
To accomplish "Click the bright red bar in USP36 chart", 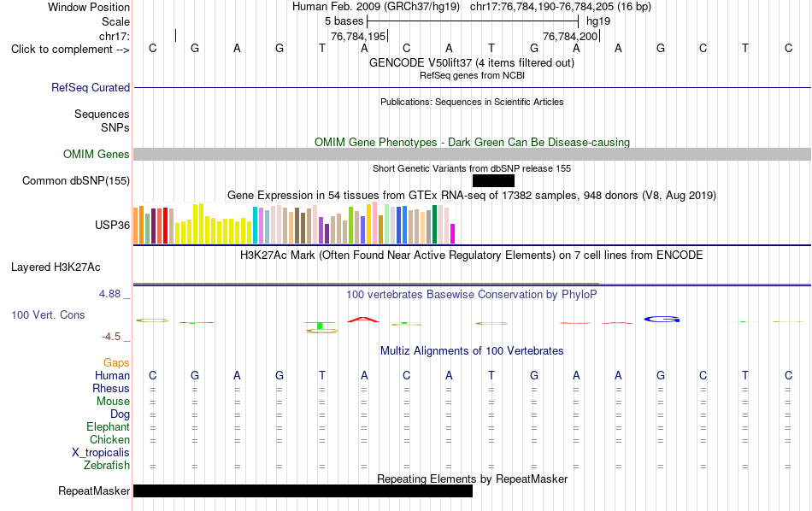I will pyautogui.click(x=165, y=226).
